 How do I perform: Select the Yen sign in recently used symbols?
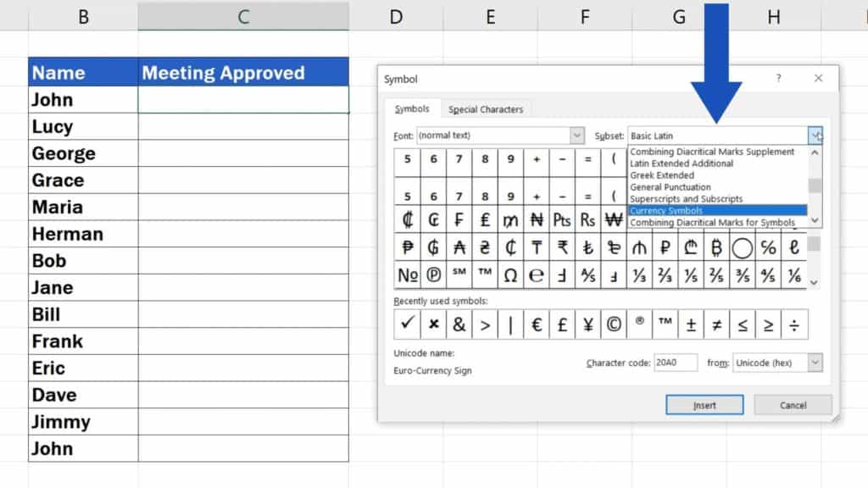pos(588,321)
